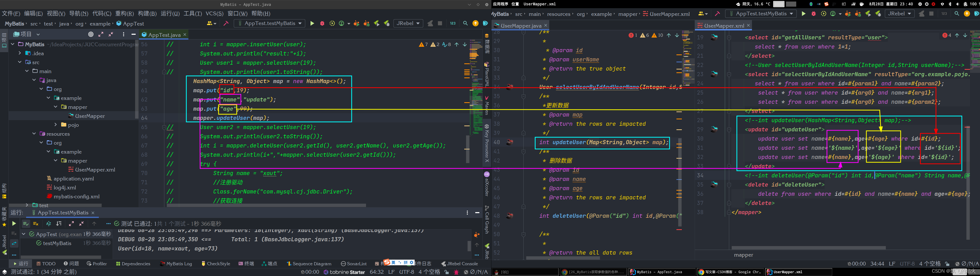Open the Sequence Diagram tool window
Screen dimensions: 980x276
pyautogui.click(x=308, y=263)
